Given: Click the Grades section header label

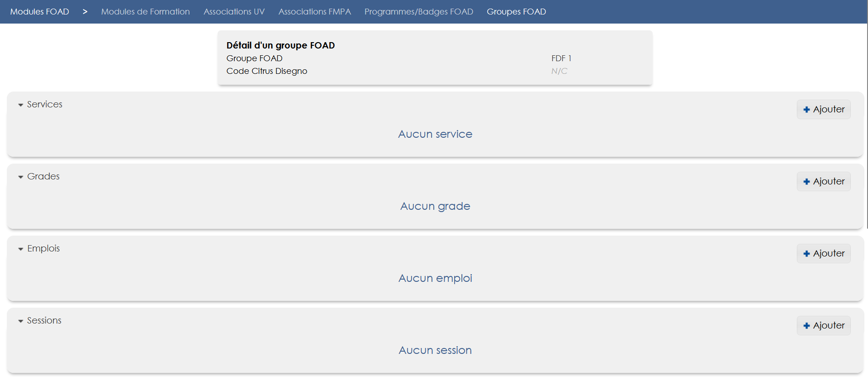Looking at the screenshot, I should tap(43, 176).
